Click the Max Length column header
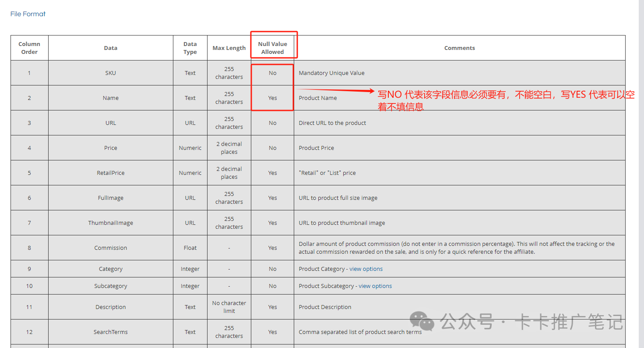This screenshot has height=348, width=644. [x=229, y=48]
